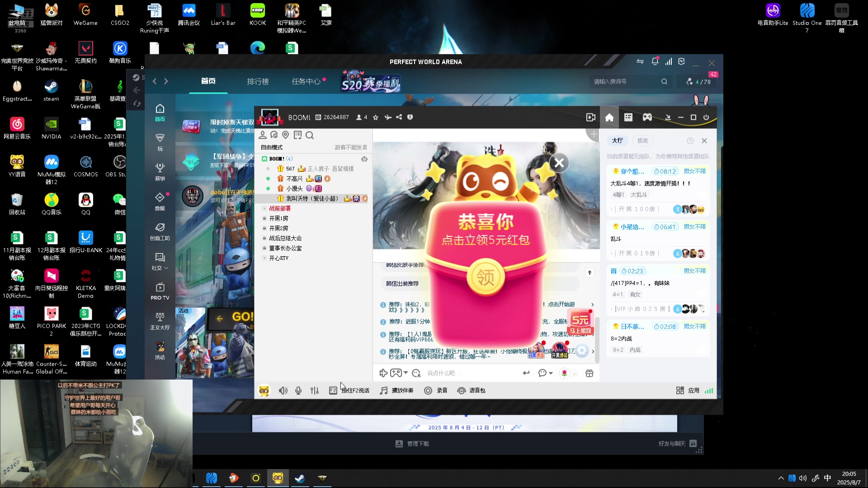Expand the game controller dropdown arrow in chat bar

(406, 373)
